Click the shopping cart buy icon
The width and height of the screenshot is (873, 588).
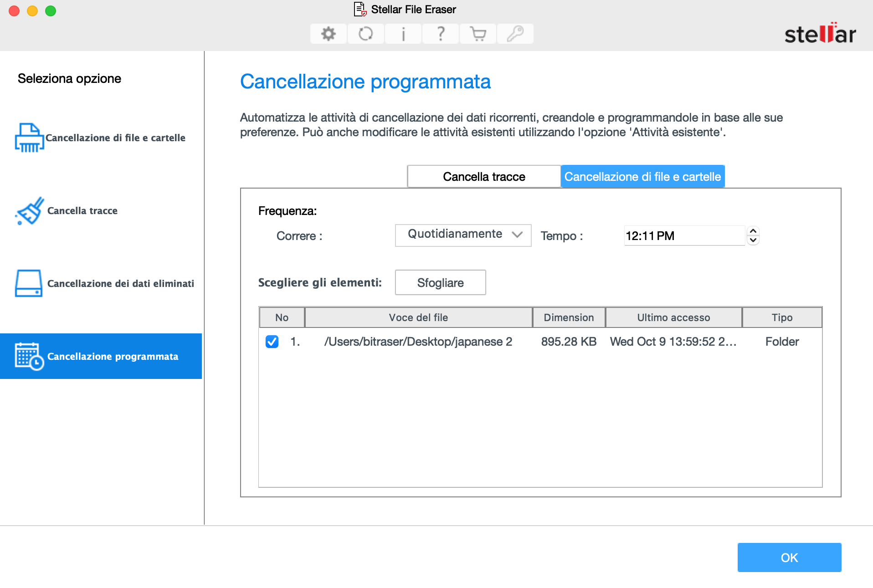(x=478, y=34)
